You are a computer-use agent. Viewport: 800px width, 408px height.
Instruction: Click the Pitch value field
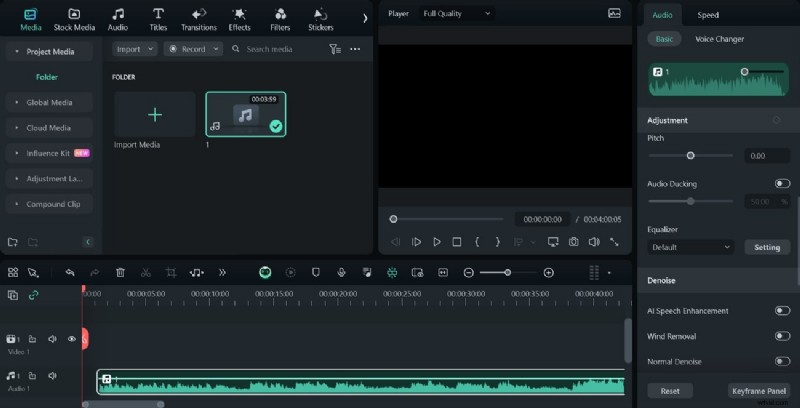[767, 156]
